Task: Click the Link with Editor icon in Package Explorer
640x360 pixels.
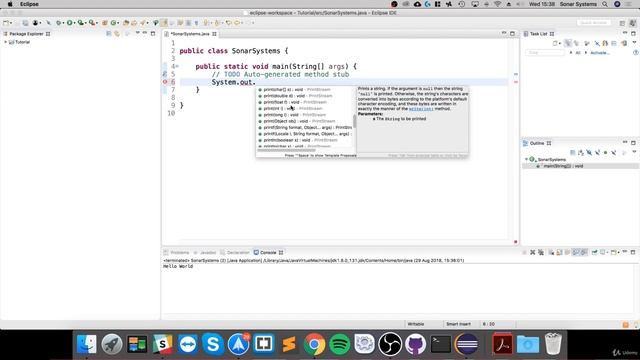Action: pyautogui.click(x=117, y=34)
